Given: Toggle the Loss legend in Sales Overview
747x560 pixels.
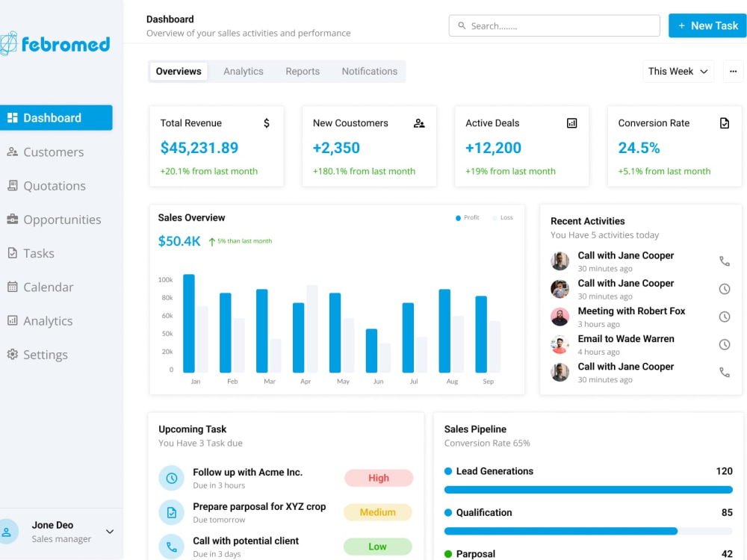Looking at the screenshot, I should coord(503,217).
